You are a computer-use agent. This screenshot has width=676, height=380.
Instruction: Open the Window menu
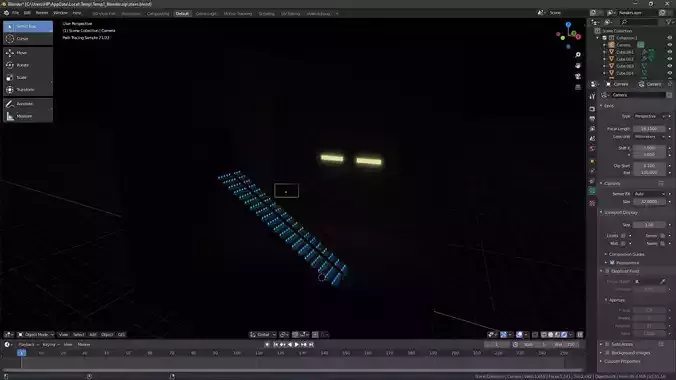60,13
